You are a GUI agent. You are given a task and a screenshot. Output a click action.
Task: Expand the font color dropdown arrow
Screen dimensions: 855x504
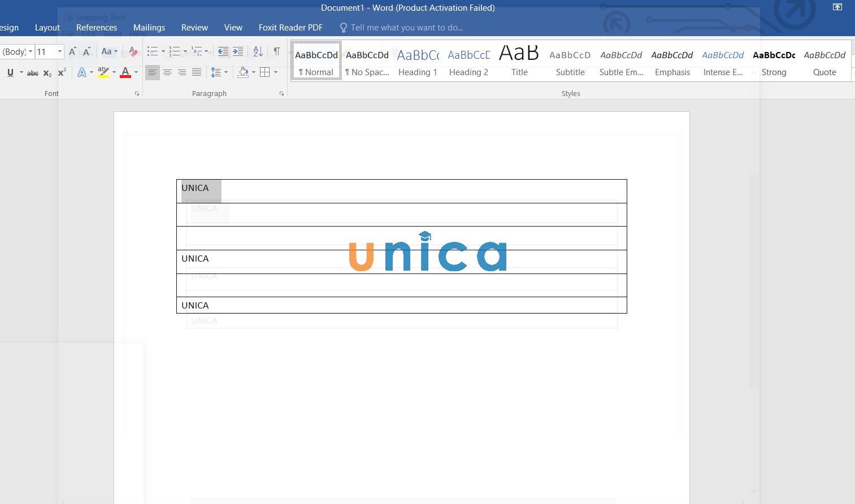click(136, 72)
